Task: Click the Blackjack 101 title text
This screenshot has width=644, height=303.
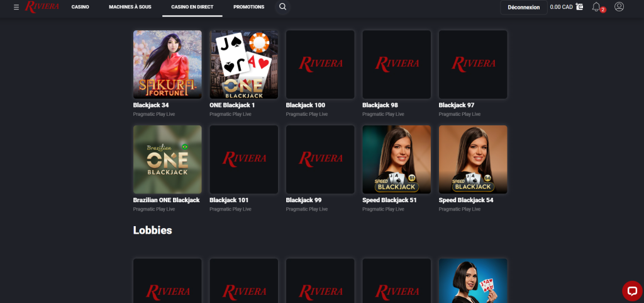Action: [229, 200]
